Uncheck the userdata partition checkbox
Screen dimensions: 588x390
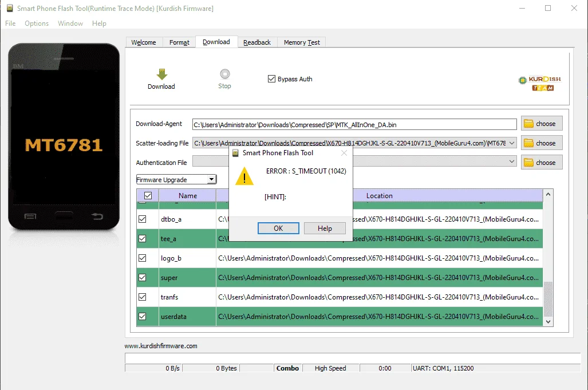tap(143, 317)
